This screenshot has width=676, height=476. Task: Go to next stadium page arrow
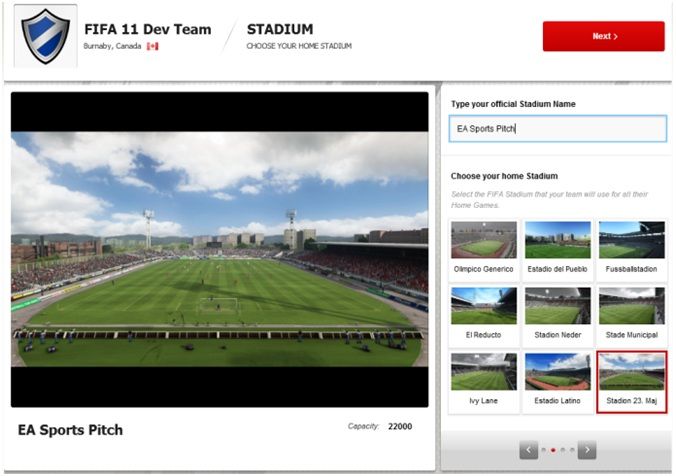pos(587,450)
